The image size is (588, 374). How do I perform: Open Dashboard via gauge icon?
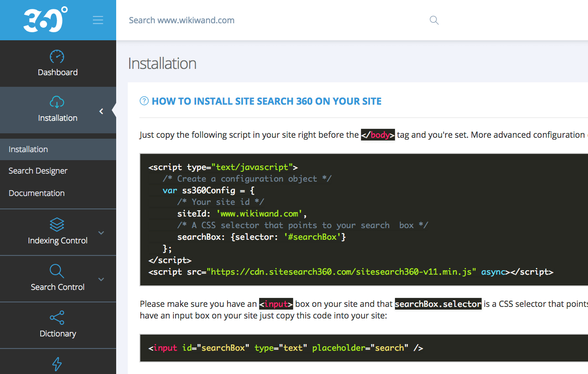click(x=57, y=57)
